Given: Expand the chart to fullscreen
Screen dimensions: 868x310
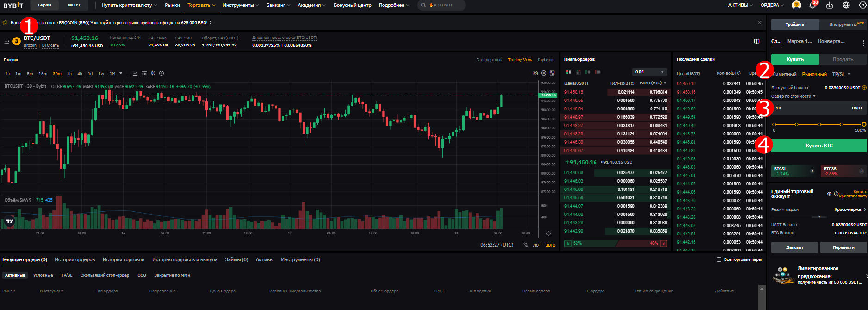Looking at the screenshot, I should (552, 73).
